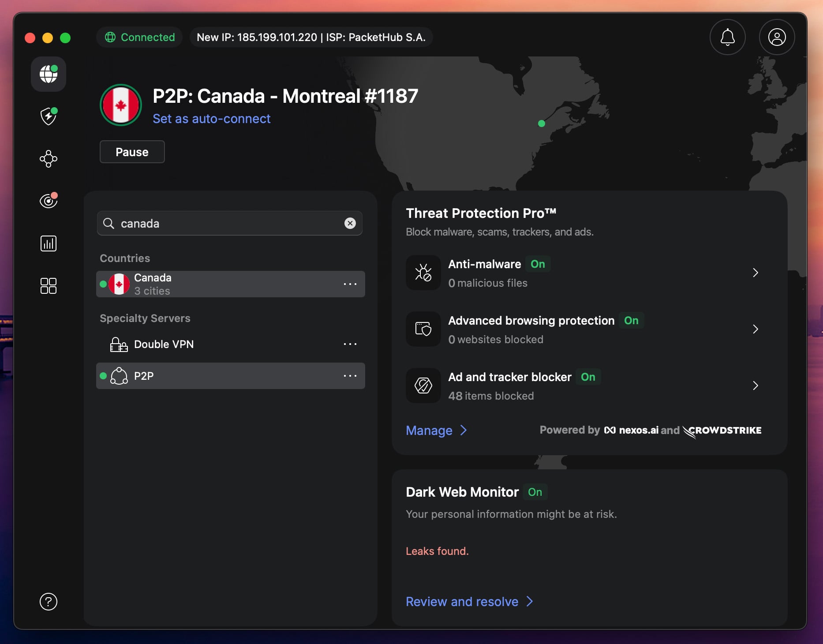This screenshot has width=823, height=644.
Task: Open options menu for Canada country
Action: coord(350,284)
